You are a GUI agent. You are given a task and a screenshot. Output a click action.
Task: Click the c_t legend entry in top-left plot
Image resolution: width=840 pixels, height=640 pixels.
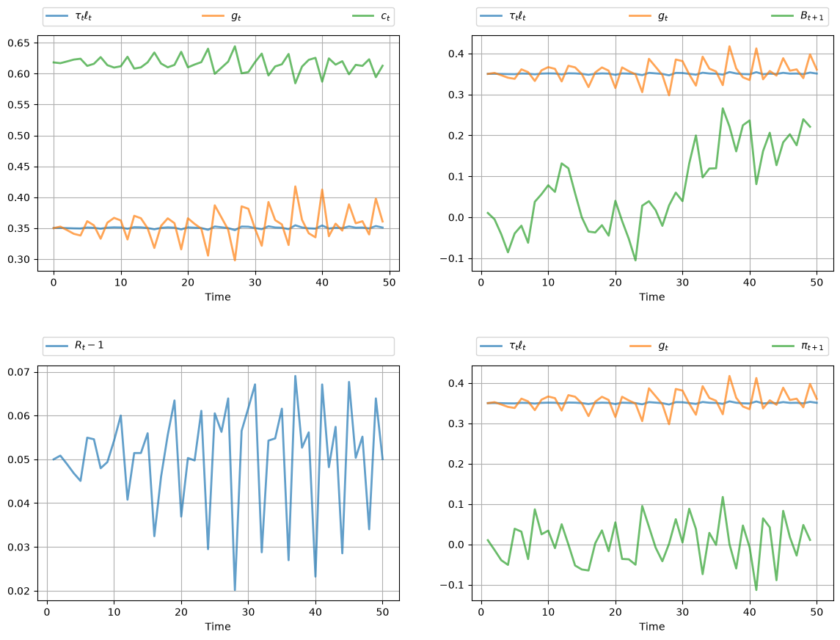371,16
